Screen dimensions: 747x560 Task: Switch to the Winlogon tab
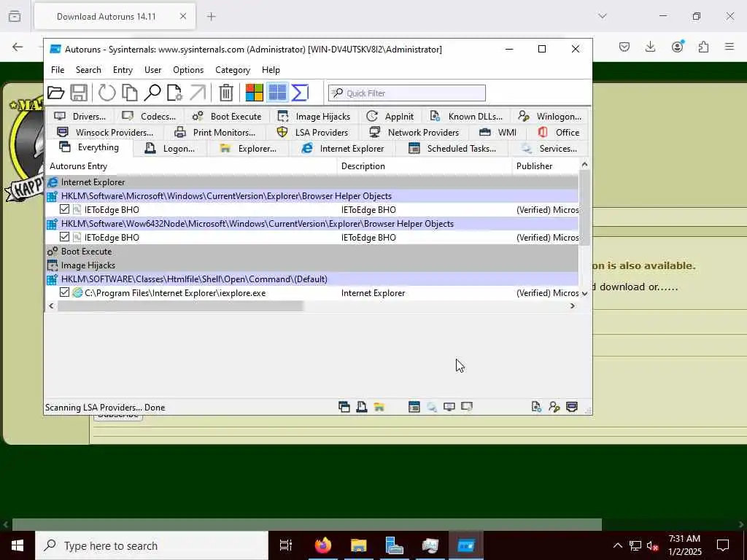point(550,116)
